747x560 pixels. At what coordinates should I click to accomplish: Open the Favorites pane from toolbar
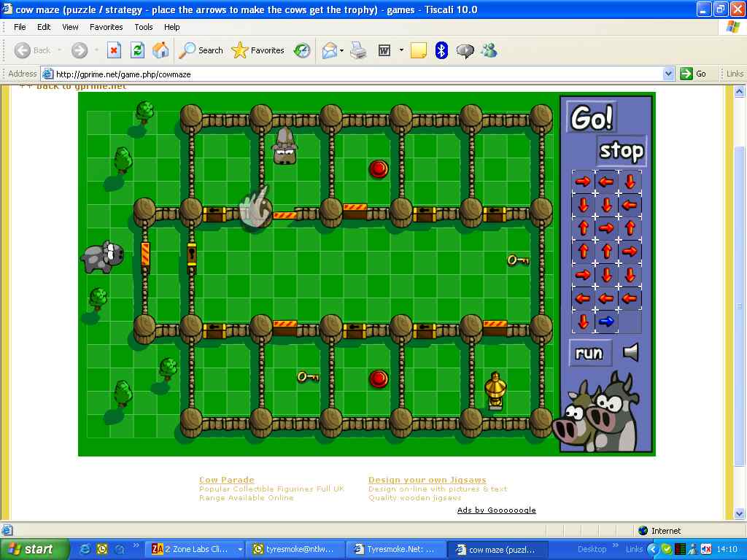258,50
